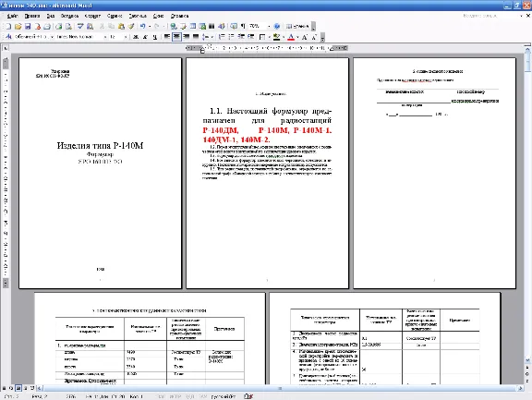Expand the font size dropdown
Image resolution: width=532 pixels, height=400 pixels.
point(126,37)
